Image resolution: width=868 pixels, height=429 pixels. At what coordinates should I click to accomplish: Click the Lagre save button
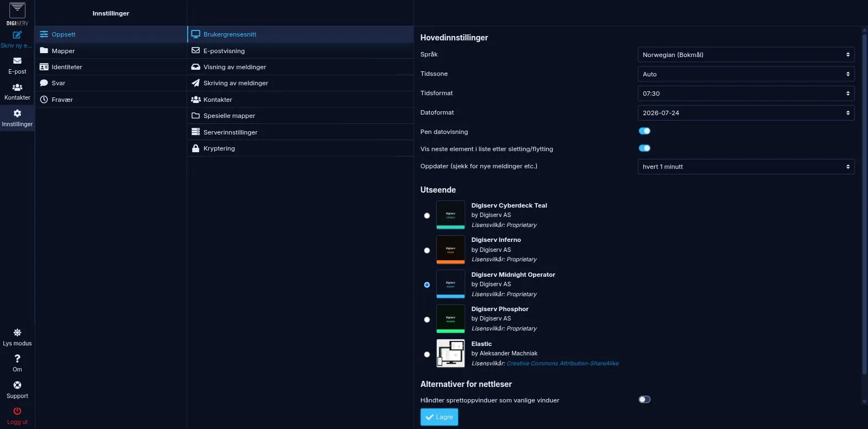point(439,417)
